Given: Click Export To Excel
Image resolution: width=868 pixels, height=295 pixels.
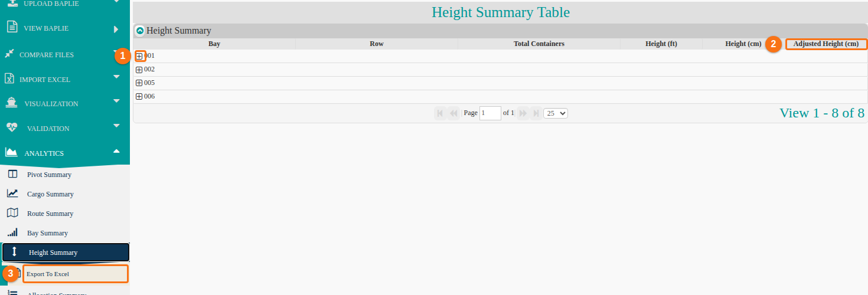Looking at the screenshot, I should 76,274.
